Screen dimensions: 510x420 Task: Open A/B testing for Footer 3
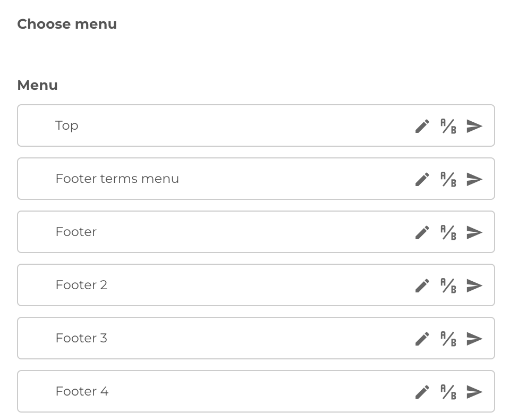[x=448, y=338]
